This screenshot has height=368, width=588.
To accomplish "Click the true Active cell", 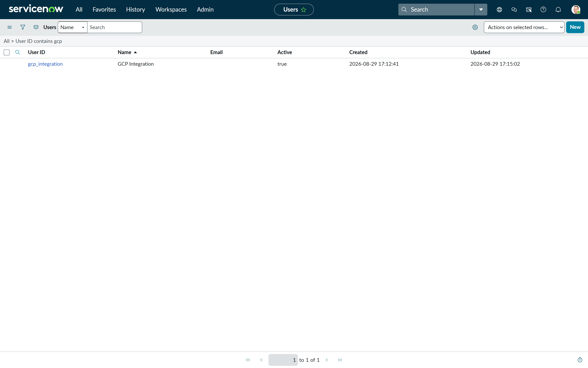I will coord(282,64).
